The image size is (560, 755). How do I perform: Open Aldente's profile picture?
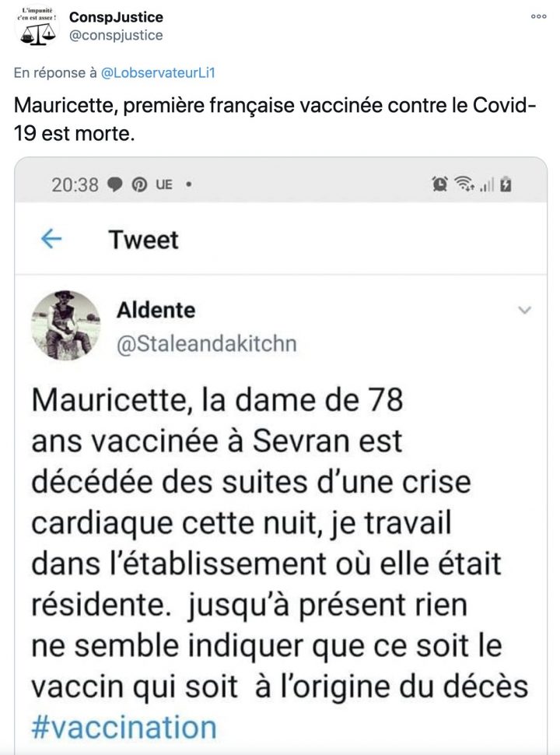[x=65, y=325]
